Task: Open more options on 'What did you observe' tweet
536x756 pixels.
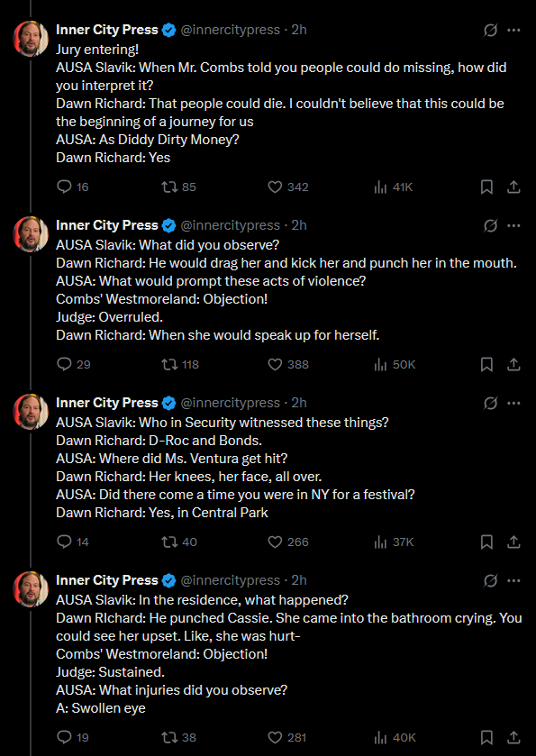Action: click(513, 225)
